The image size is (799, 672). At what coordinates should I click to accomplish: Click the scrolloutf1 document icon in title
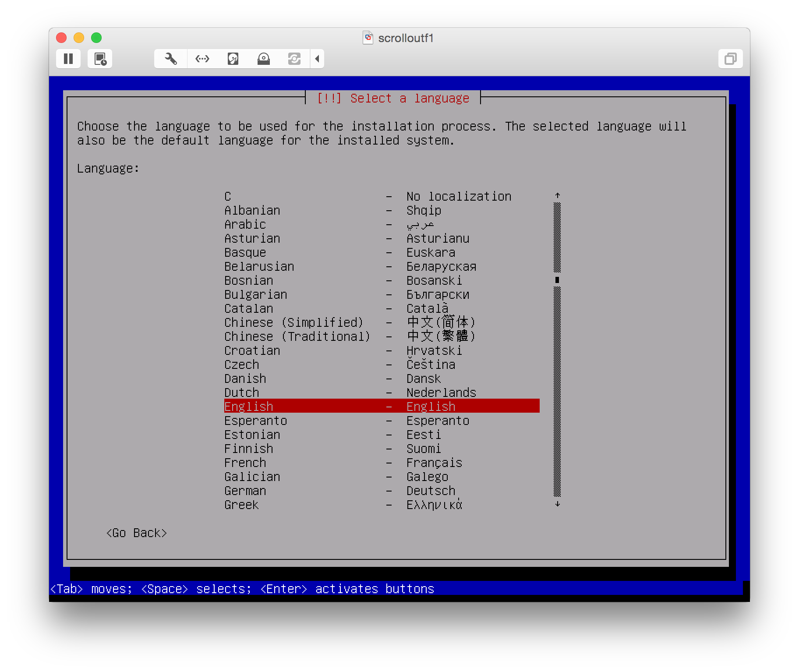tap(368, 38)
